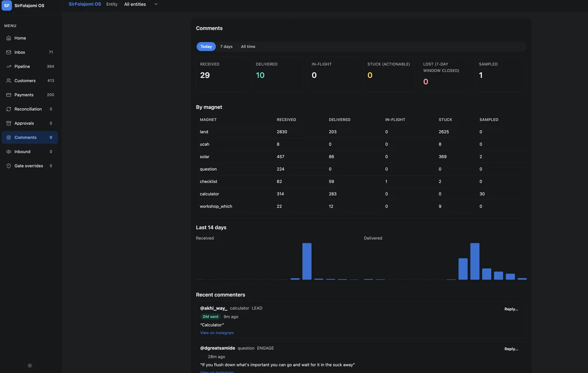Click the DM sent status badge
The width and height of the screenshot is (588, 373).
coord(211,317)
